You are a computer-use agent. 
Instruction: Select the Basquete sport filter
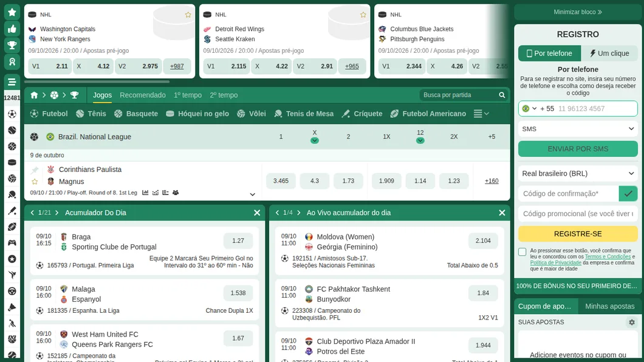click(136, 114)
